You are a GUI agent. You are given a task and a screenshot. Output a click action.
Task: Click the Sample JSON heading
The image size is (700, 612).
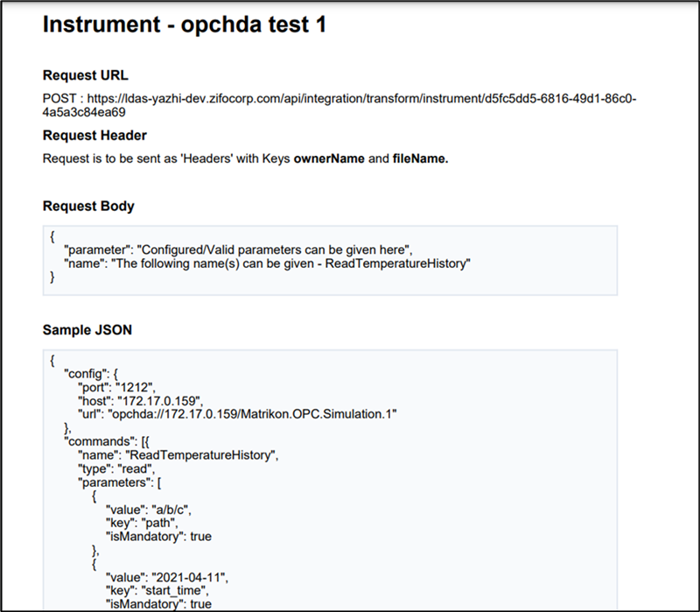click(87, 330)
